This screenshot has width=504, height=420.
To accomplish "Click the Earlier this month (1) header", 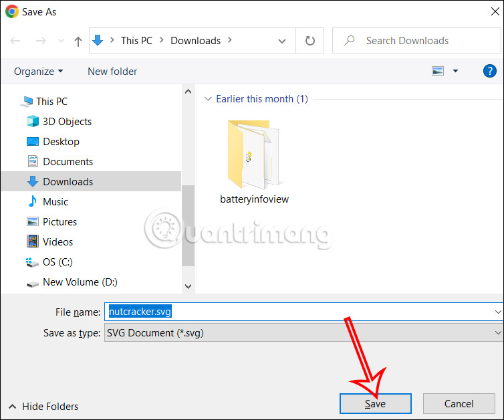I will (261, 99).
